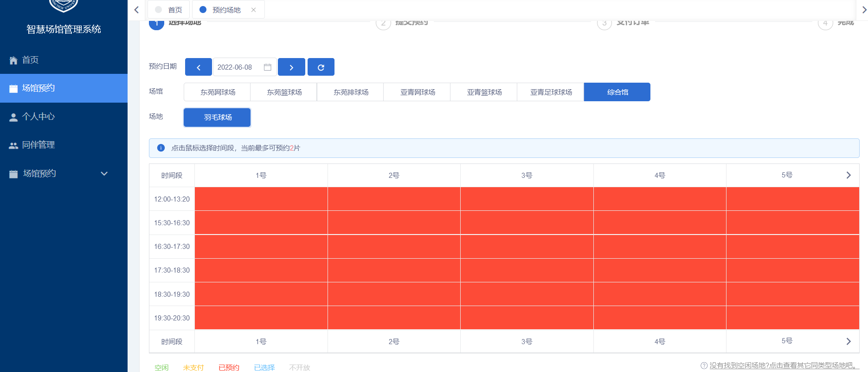This screenshot has width=868, height=372.
Task: Click court 4号 slot at 17:30-18:30
Action: click(x=660, y=270)
